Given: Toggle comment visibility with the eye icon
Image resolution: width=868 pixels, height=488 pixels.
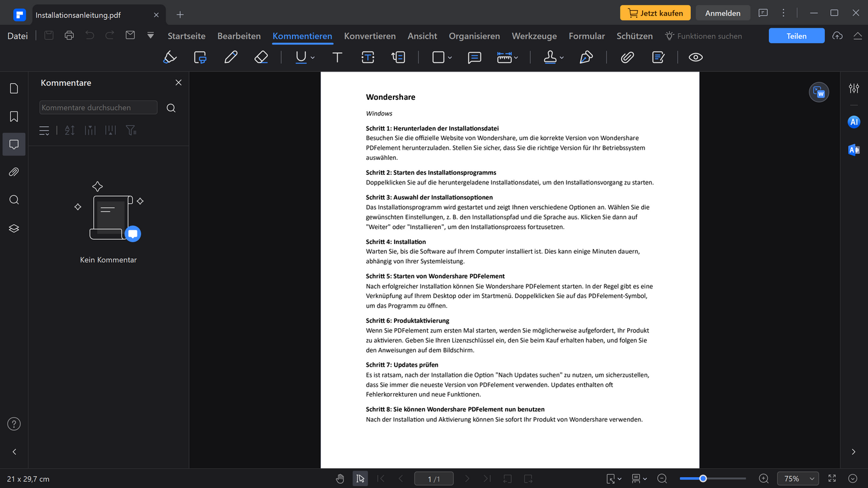Looking at the screenshot, I should (x=696, y=57).
